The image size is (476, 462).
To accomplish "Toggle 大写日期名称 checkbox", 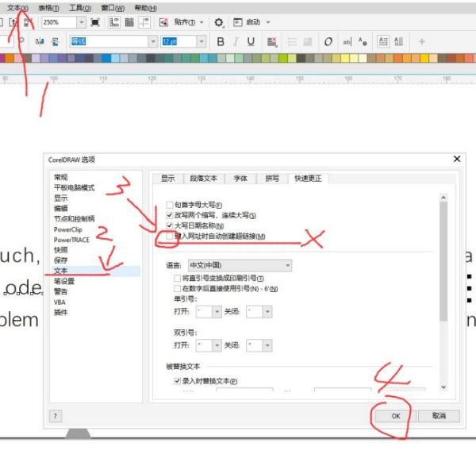I will (170, 225).
